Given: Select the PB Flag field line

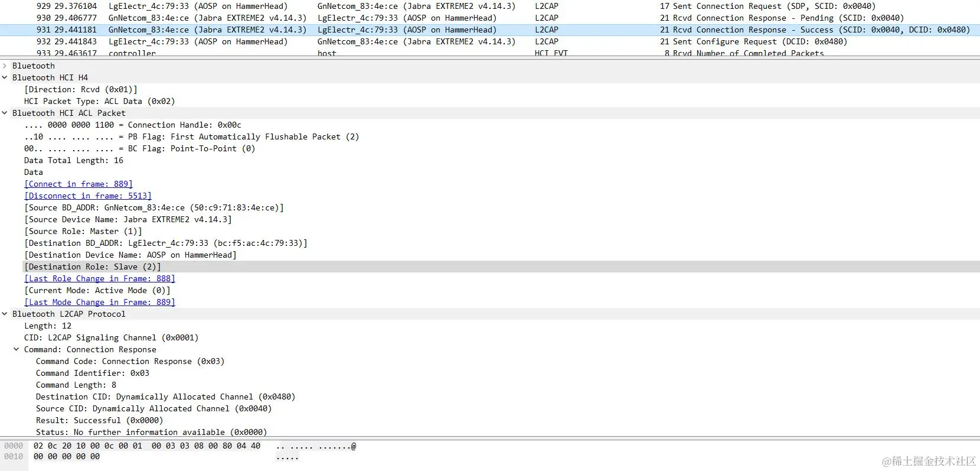Looking at the screenshot, I should point(192,137).
